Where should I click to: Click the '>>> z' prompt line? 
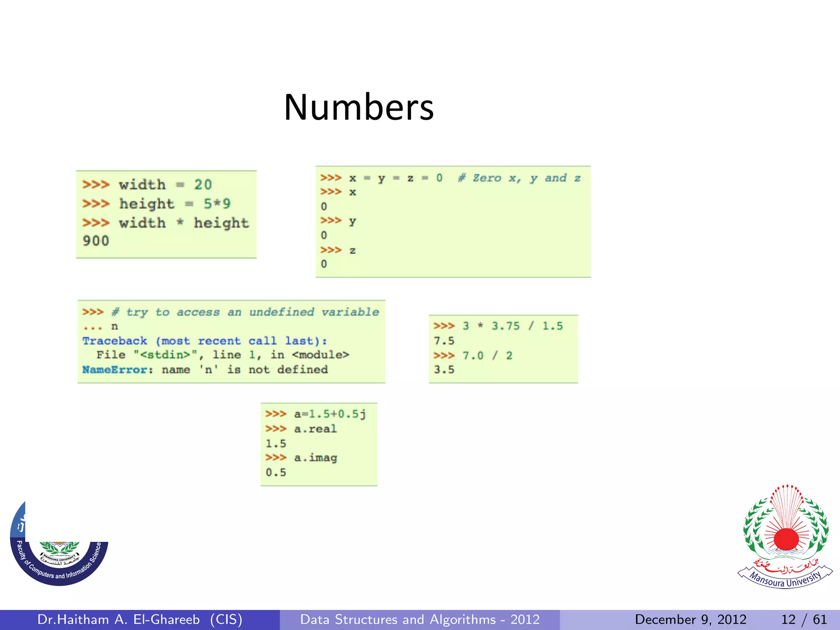click(x=338, y=250)
